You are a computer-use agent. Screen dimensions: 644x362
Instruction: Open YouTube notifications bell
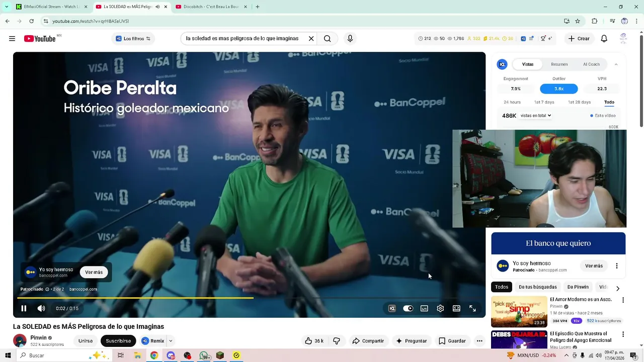(x=604, y=39)
